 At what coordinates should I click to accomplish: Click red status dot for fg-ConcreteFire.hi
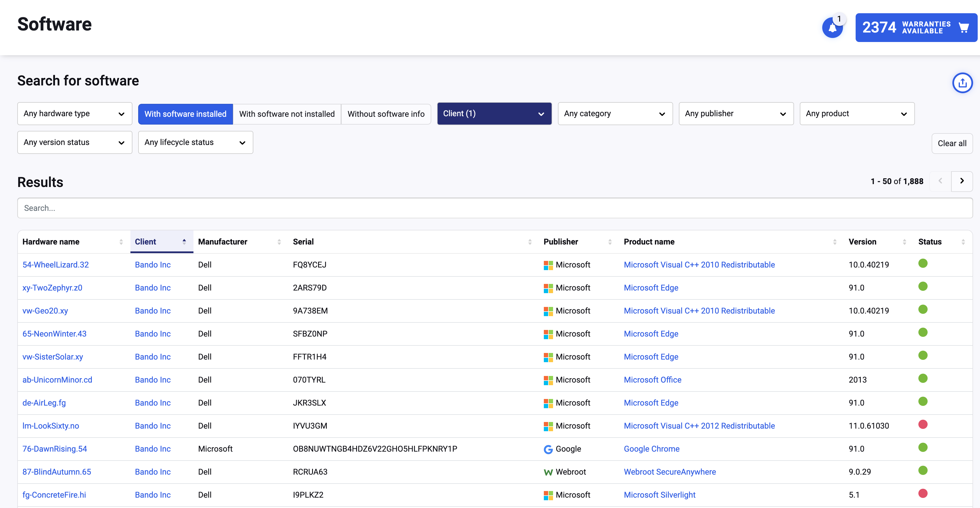coord(923,493)
